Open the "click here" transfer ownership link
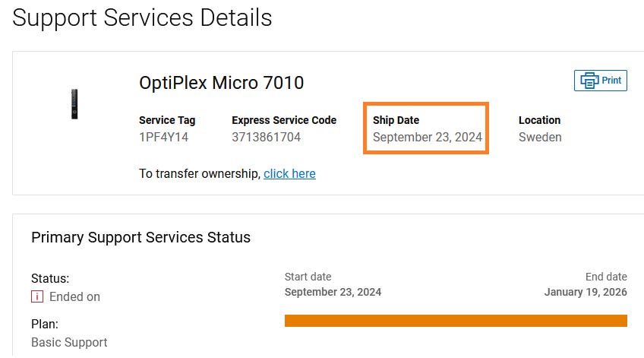 tap(289, 173)
